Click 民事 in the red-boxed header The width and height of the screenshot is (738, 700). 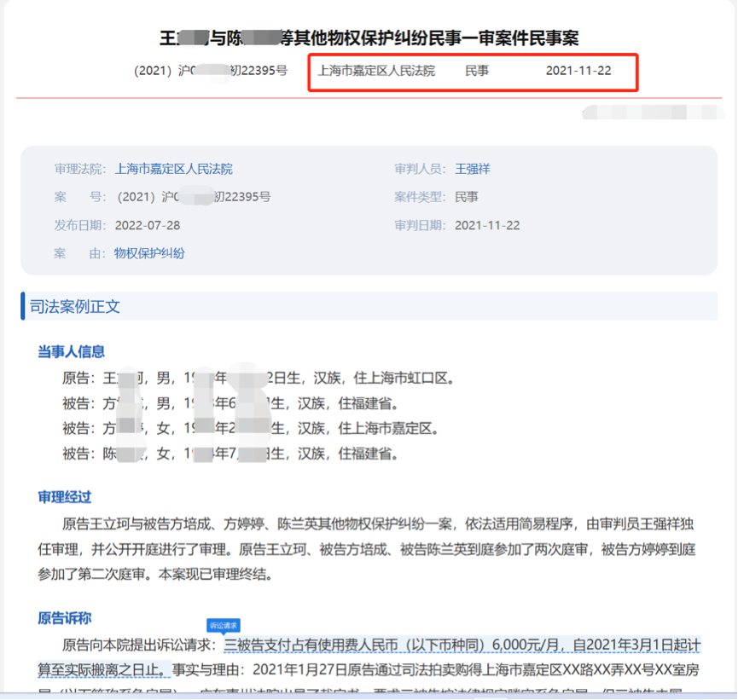click(477, 71)
